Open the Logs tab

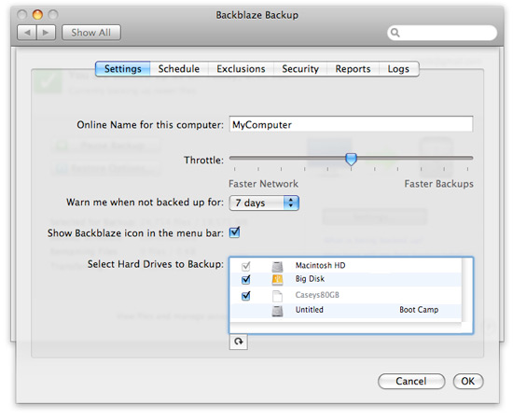pos(398,69)
